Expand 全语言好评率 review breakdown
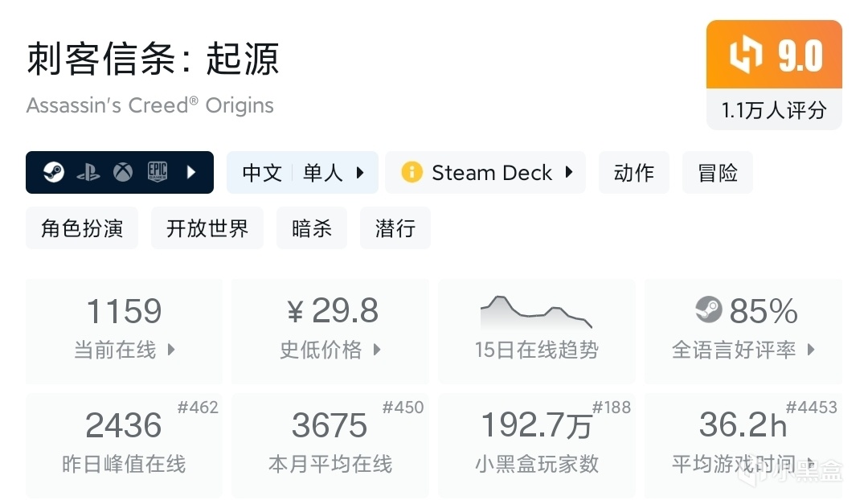Viewport: 868px width, 500px height. tap(810, 350)
